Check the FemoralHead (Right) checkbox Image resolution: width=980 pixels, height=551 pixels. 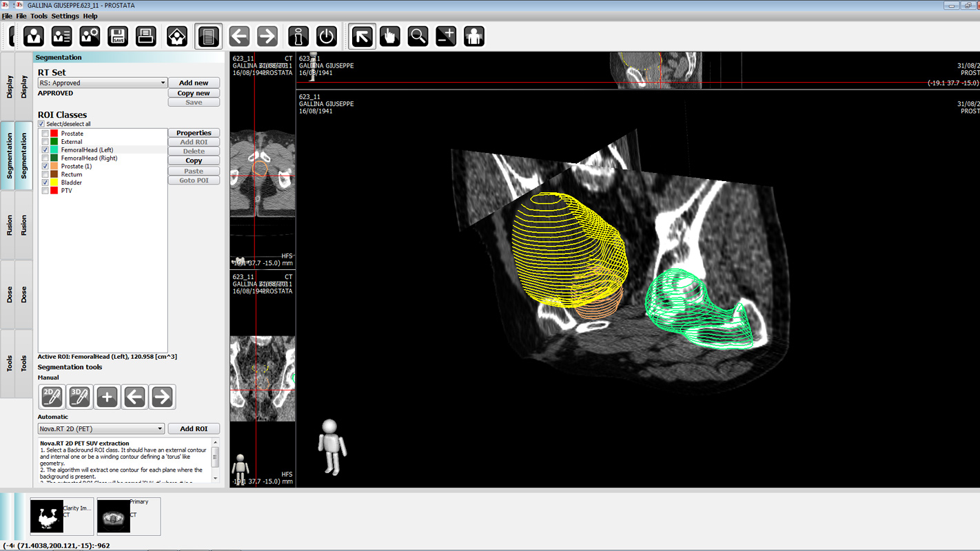(x=45, y=158)
